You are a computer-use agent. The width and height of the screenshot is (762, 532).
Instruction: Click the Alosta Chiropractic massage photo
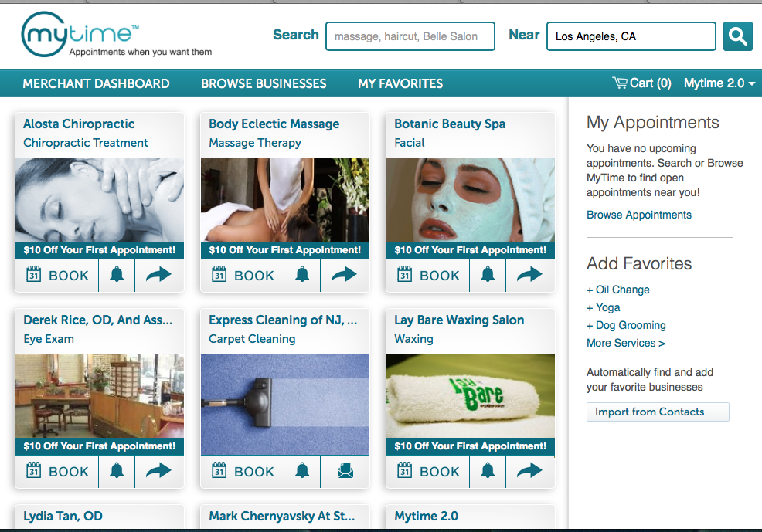point(100,199)
